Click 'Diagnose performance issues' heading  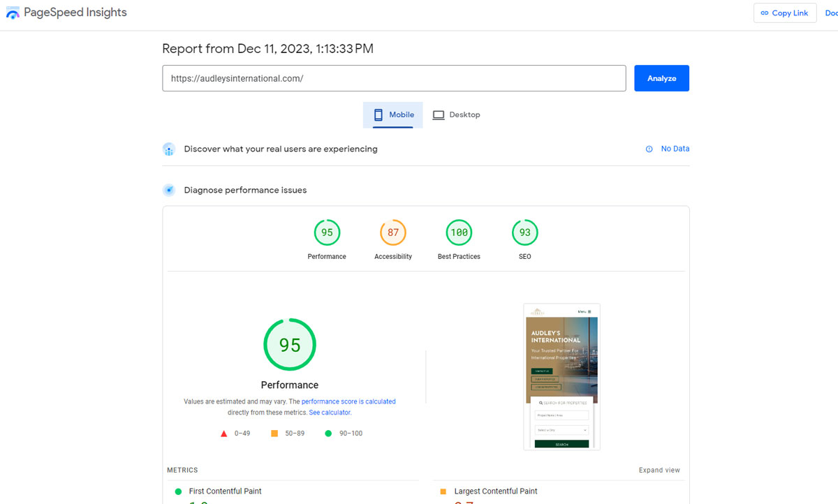(245, 190)
